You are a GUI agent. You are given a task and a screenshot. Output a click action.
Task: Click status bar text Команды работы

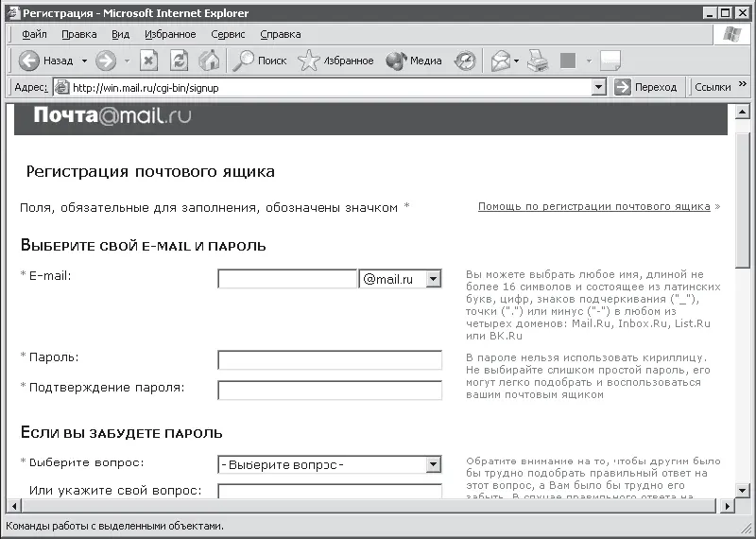[x=114, y=526]
